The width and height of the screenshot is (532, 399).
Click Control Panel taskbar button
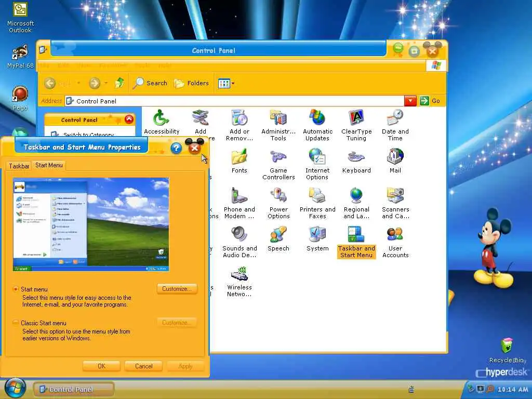coord(74,389)
